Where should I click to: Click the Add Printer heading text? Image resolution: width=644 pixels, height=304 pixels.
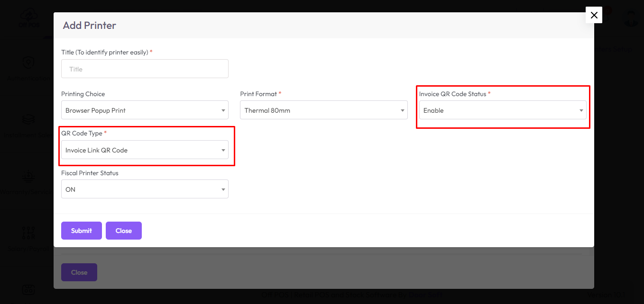tap(90, 25)
